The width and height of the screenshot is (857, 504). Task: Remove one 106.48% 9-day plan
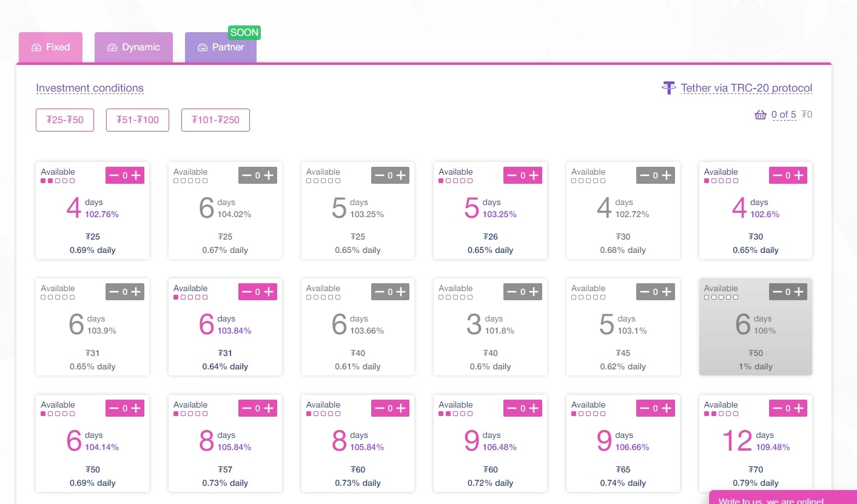coord(511,408)
